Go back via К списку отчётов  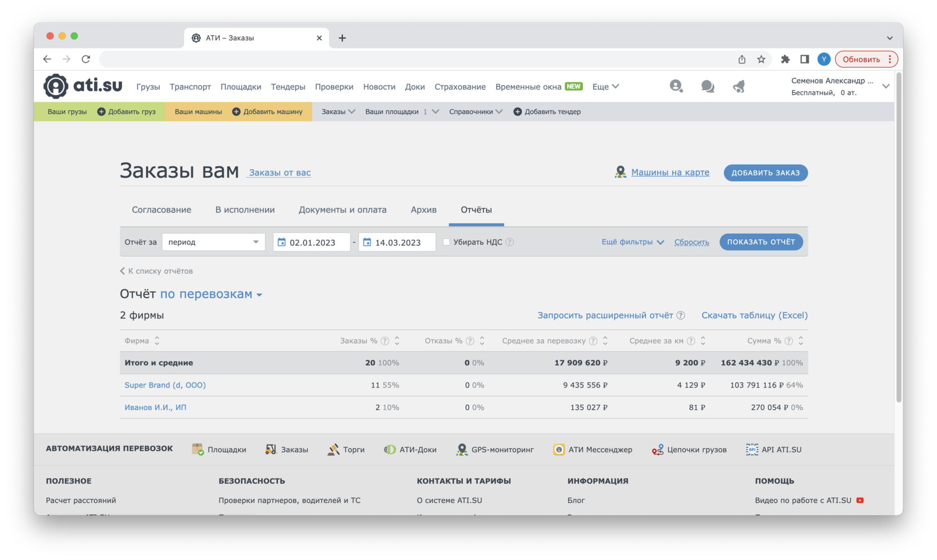pyautogui.click(x=157, y=271)
